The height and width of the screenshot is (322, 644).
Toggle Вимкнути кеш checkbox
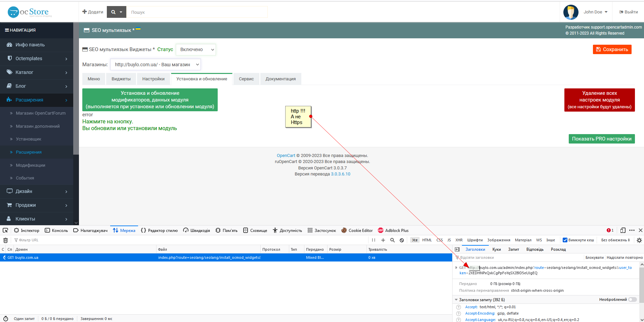pos(565,240)
